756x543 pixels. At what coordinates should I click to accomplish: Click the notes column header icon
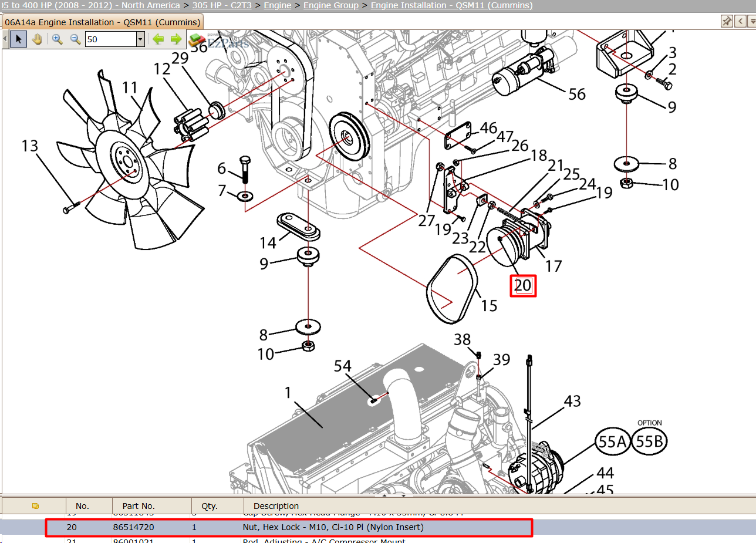pyautogui.click(x=35, y=505)
